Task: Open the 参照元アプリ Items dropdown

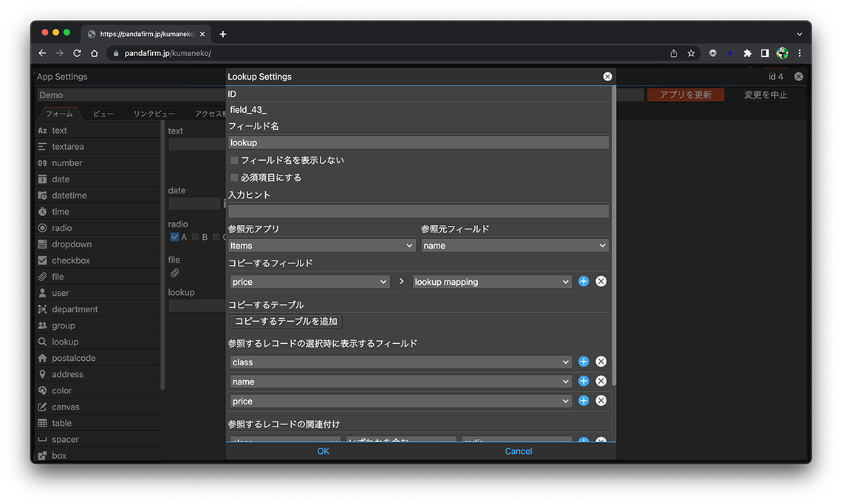Action: pyautogui.click(x=321, y=246)
